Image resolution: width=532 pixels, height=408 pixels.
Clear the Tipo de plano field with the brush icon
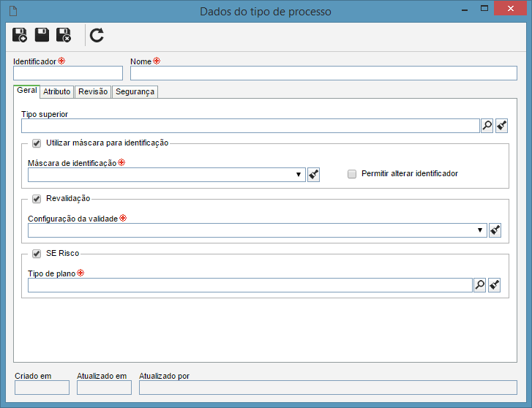[x=495, y=285]
